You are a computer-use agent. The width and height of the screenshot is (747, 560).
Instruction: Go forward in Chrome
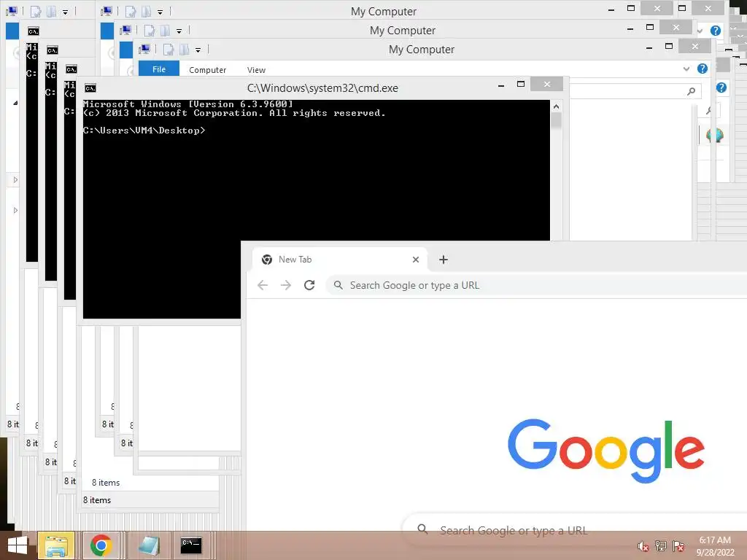click(286, 285)
